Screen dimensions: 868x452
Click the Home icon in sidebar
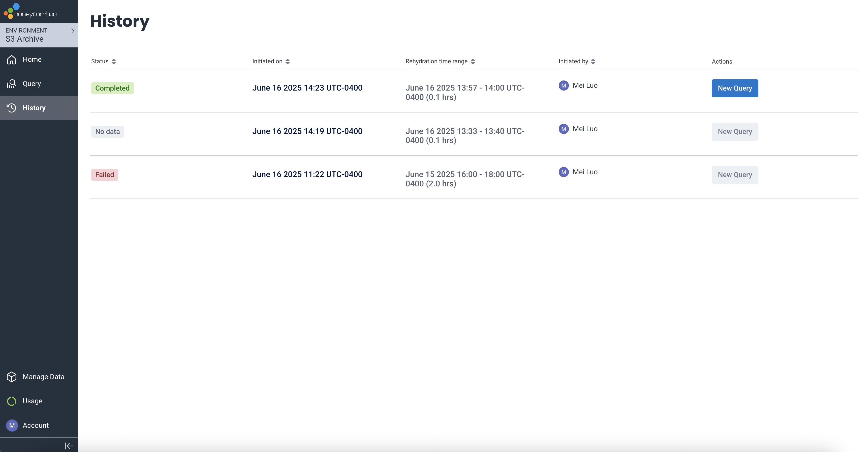point(11,59)
